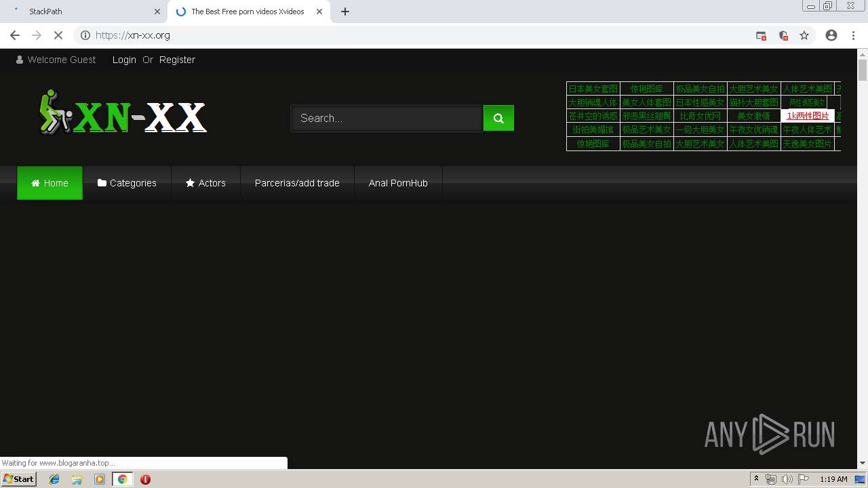Open the Categories menu item
Screen dimensions: 868x488
click(x=127, y=183)
